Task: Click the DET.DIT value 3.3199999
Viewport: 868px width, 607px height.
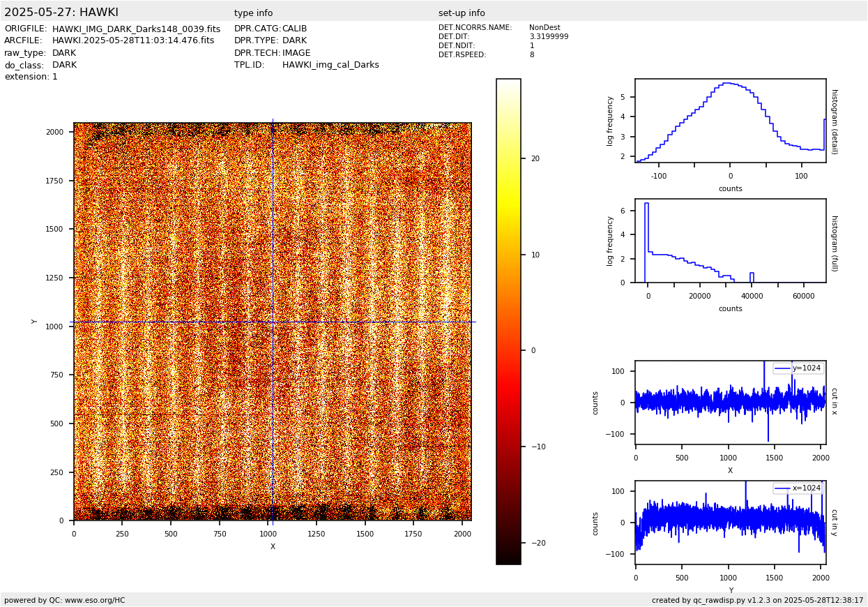Action: click(x=549, y=37)
